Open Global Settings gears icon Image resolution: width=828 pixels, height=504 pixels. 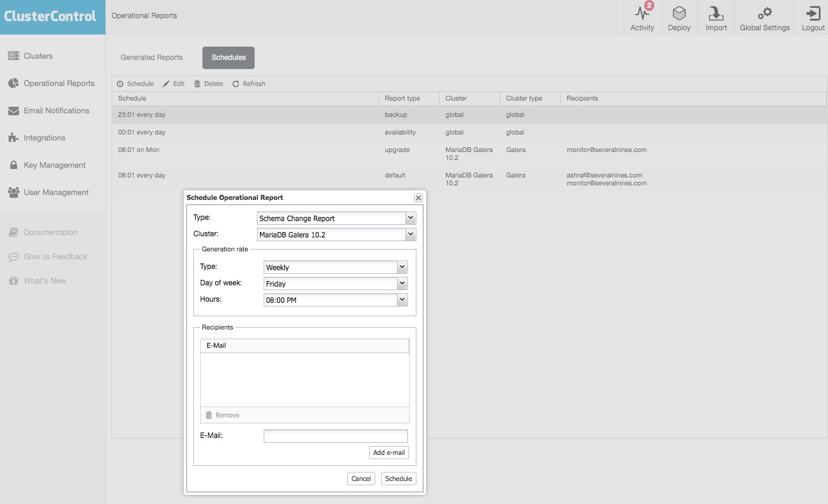click(x=764, y=13)
